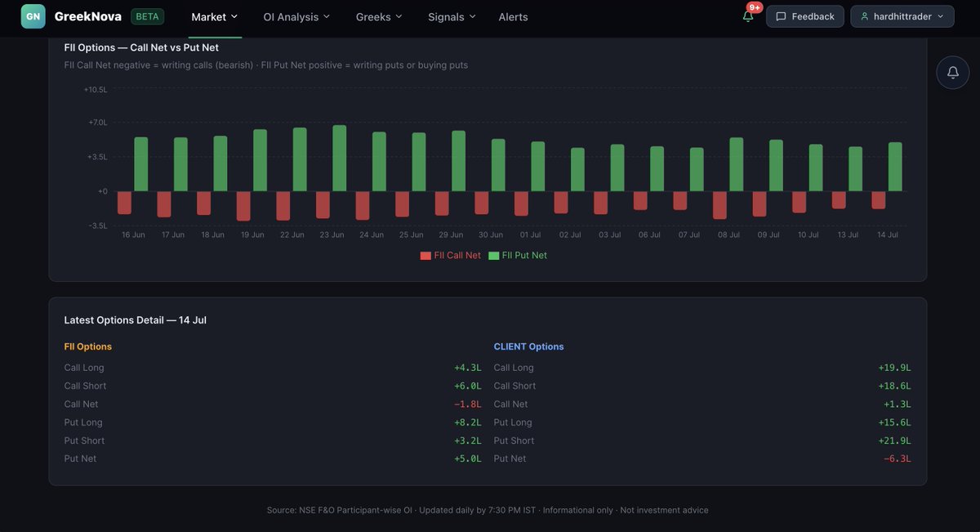Click the FII Options heading

[88, 346]
